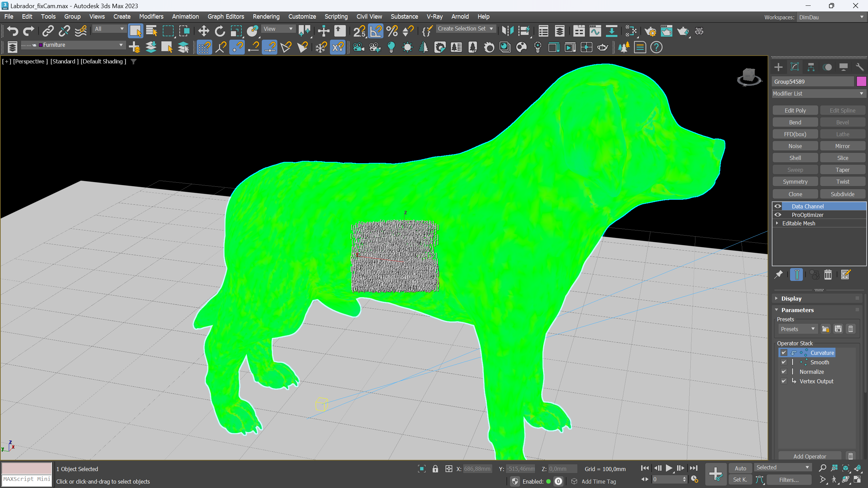This screenshot has height=488, width=868.
Task: Uncheck the Curvature operator checkbox
Action: point(784,353)
